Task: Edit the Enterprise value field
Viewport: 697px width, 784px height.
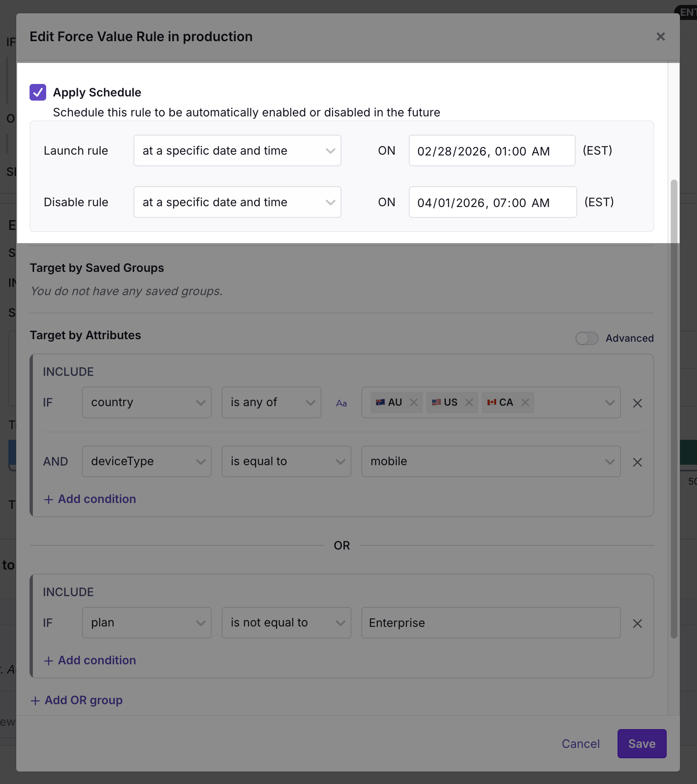Action: pos(491,623)
